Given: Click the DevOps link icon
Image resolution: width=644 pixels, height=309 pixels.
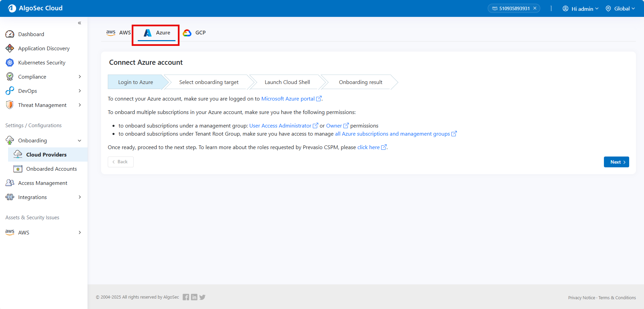Looking at the screenshot, I should point(10,91).
